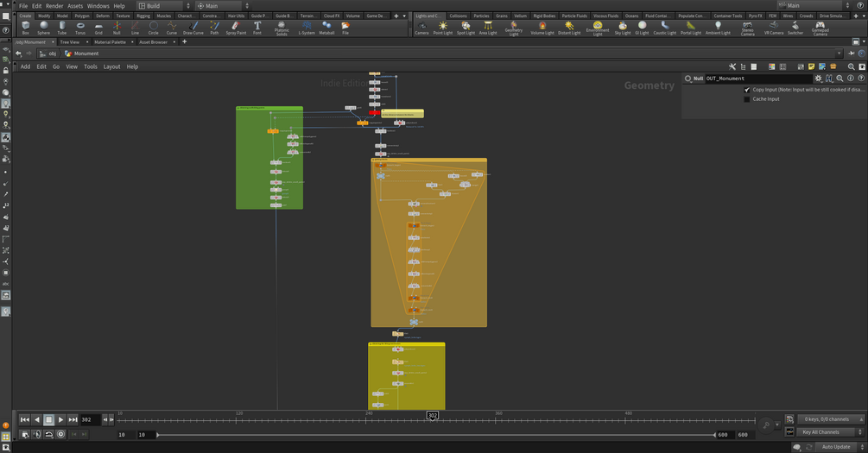Select the Platonic Solids shelf tool
Viewport: 868px width, 453px height.
pyautogui.click(x=282, y=28)
